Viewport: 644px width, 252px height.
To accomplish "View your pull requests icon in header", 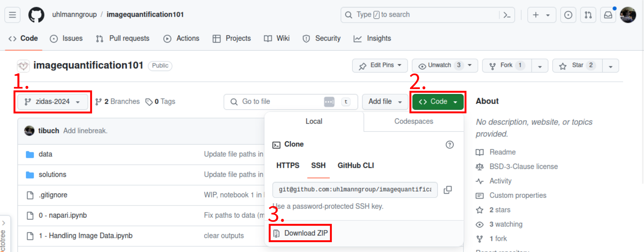I will (588, 15).
